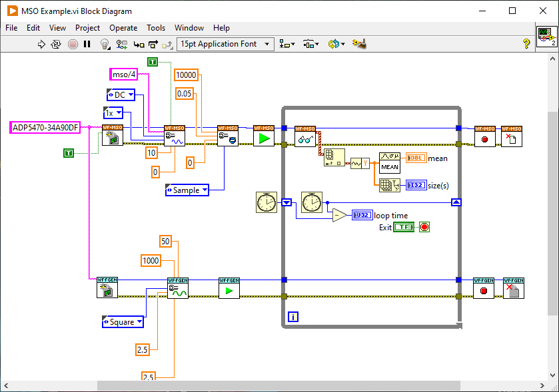This screenshot has width=559, height=392.
Task: Click the loop stop condition terminal
Action: click(424, 227)
